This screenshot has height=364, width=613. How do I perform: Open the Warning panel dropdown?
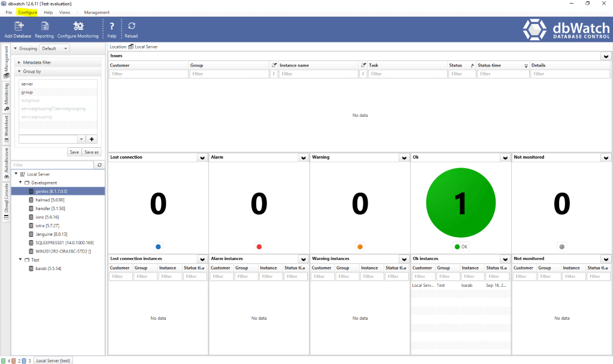point(404,157)
